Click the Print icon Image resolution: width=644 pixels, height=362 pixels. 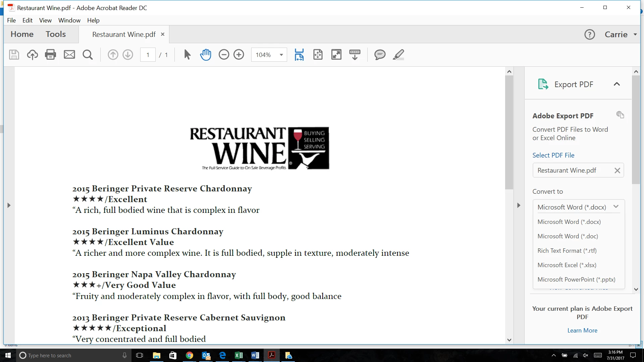[x=50, y=55]
